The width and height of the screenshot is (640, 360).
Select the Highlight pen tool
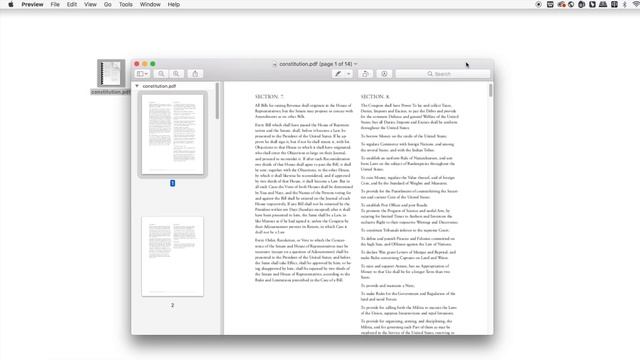tap(338, 74)
